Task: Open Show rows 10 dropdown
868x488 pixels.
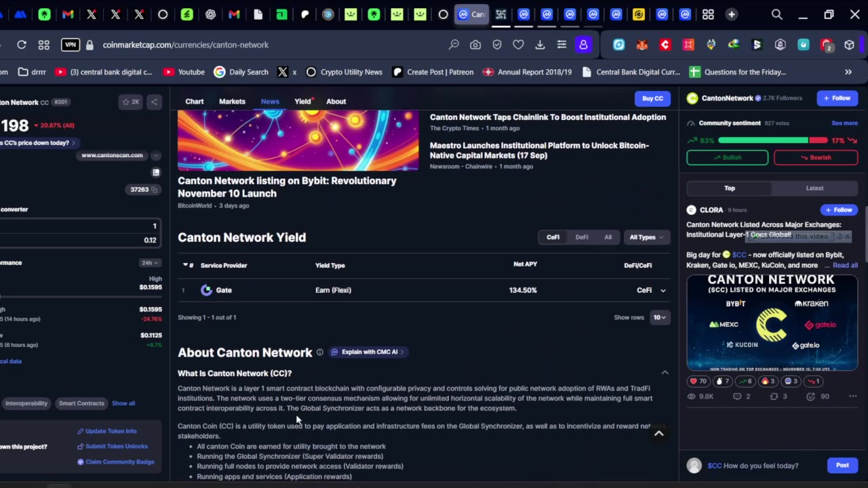Action: (659, 317)
